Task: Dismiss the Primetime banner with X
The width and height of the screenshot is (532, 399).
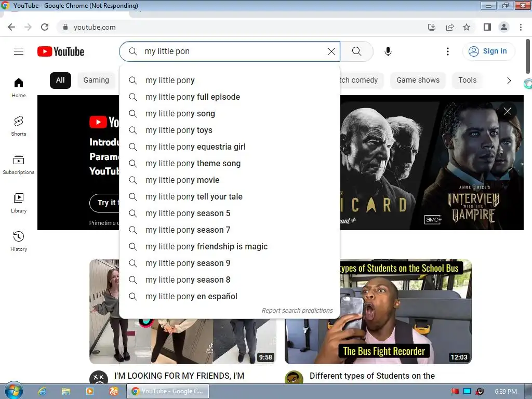Action: [507, 111]
